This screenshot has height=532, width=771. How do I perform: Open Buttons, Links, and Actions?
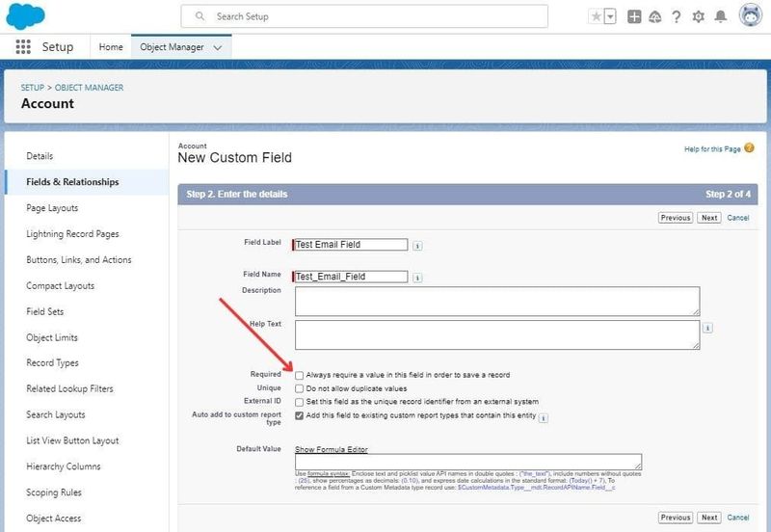[x=79, y=259]
